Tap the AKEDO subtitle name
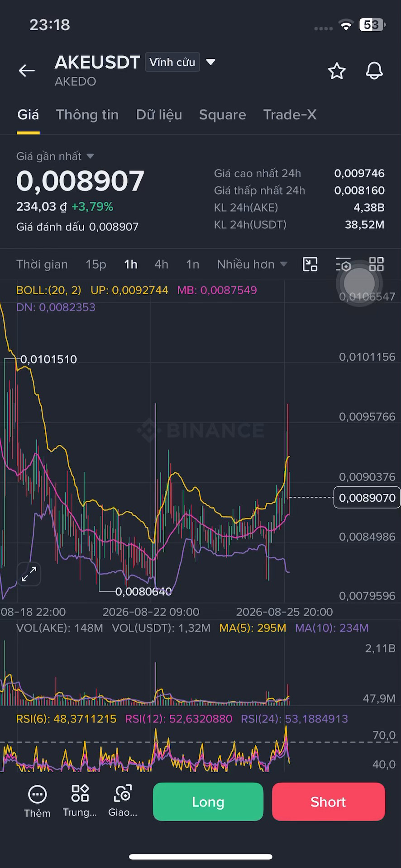 76,81
